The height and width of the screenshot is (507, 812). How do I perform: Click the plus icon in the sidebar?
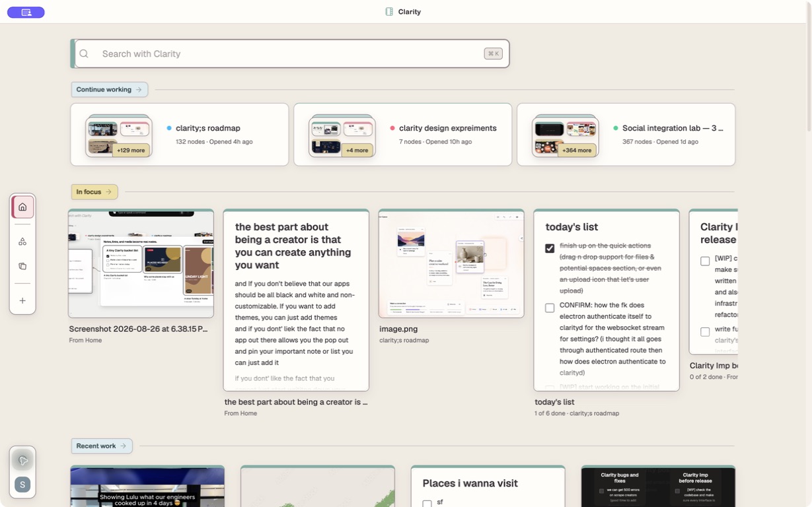pos(22,300)
